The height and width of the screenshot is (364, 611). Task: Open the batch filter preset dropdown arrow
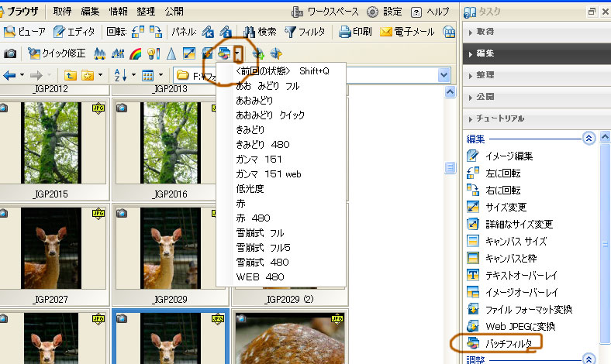pyautogui.click(x=238, y=53)
